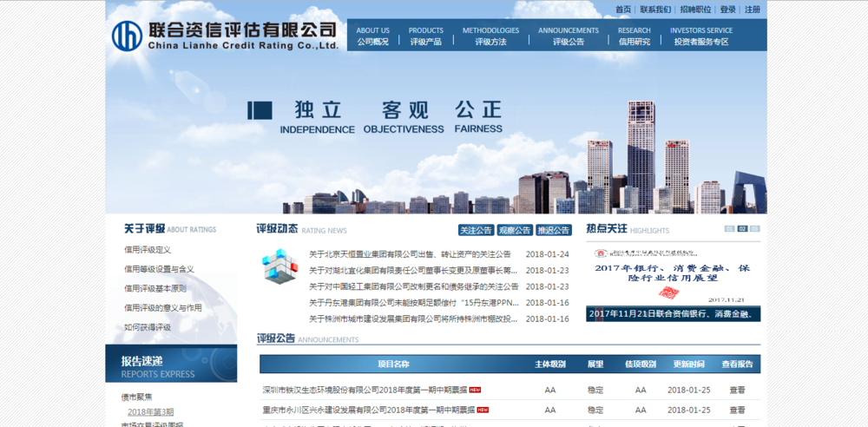Open the 2018年第3期 report issue
868x427 pixels.
pyautogui.click(x=150, y=412)
